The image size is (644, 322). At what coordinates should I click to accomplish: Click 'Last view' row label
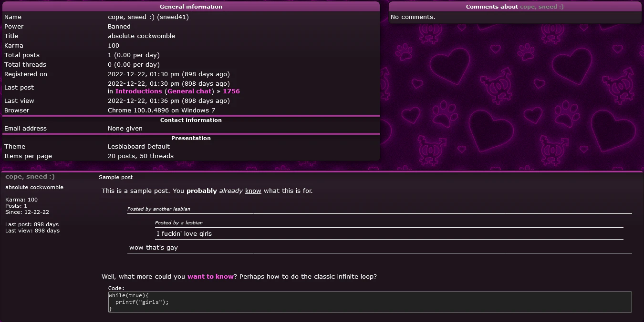pos(19,101)
